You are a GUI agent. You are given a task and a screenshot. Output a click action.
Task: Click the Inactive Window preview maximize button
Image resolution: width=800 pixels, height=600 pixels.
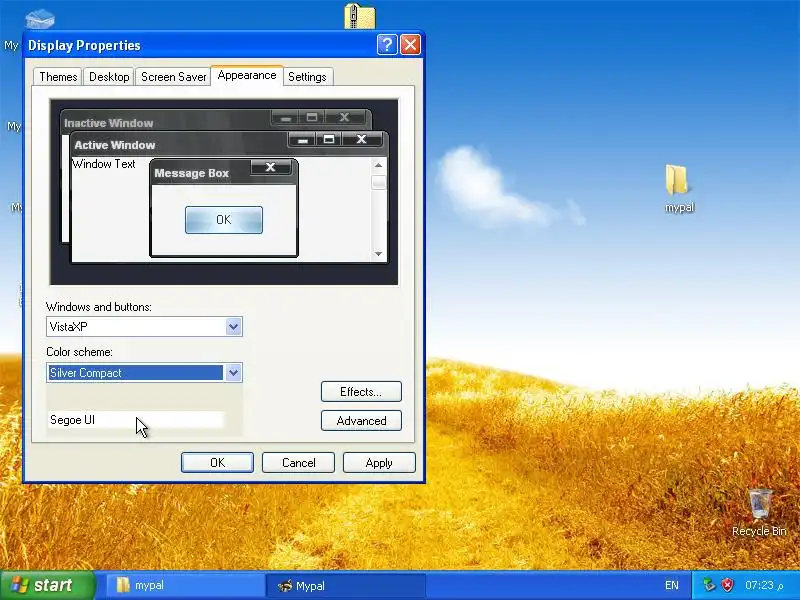[312, 117]
